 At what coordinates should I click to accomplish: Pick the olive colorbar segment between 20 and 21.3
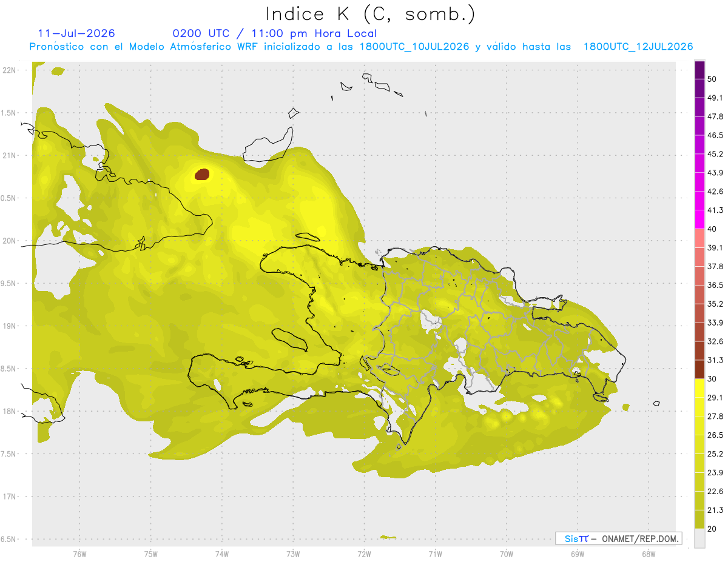[x=699, y=520]
